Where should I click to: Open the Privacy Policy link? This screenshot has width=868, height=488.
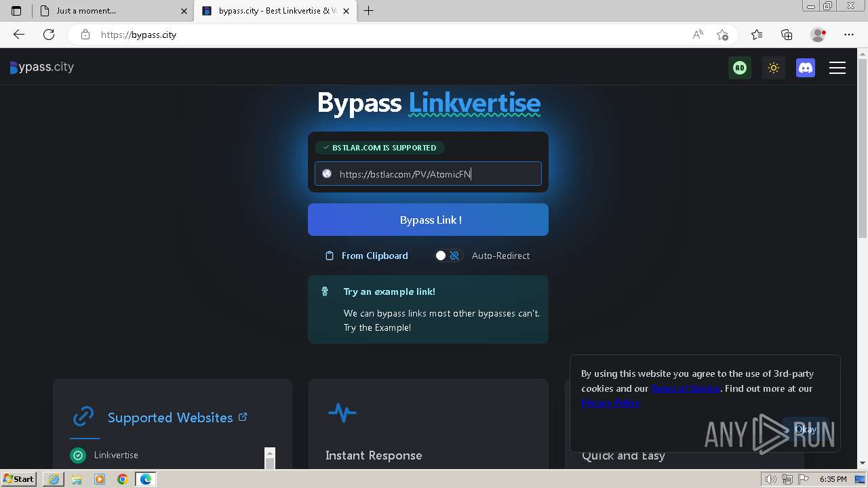coord(610,403)
